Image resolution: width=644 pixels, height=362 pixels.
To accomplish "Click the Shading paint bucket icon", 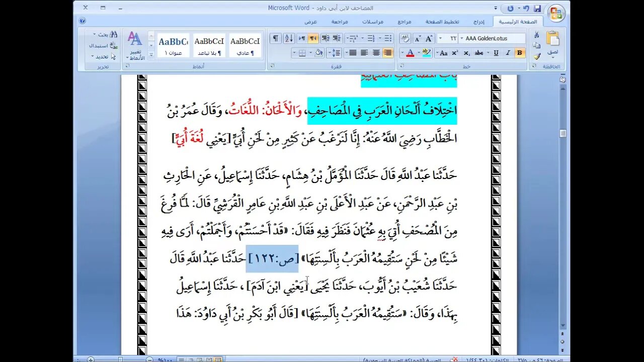I will pyautogui.click(x=318, y=53).
